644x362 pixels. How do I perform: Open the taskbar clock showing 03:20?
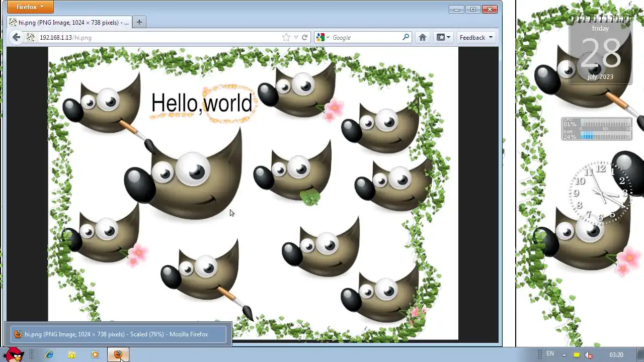click(x=616, y=354)
